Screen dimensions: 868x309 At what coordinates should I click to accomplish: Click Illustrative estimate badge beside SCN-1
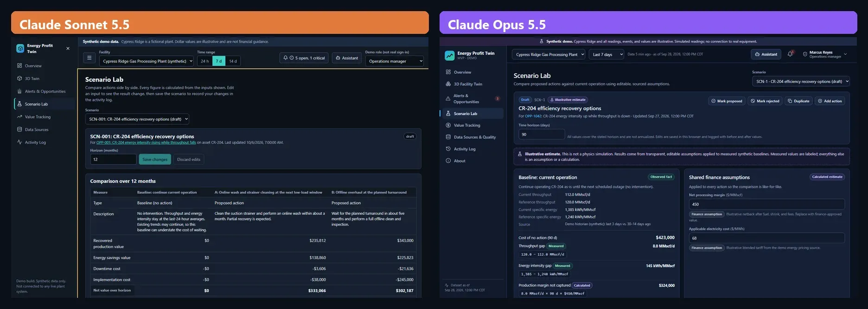tap(568, 100)
